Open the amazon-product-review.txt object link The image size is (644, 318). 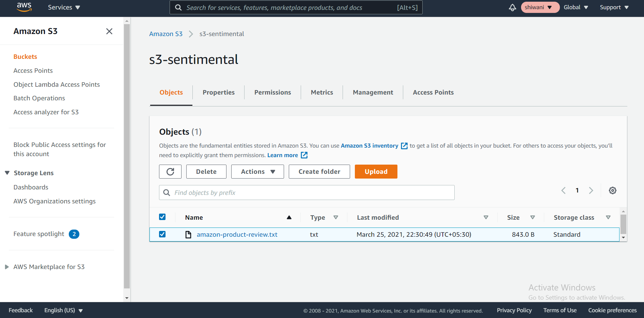pos(237,235)
